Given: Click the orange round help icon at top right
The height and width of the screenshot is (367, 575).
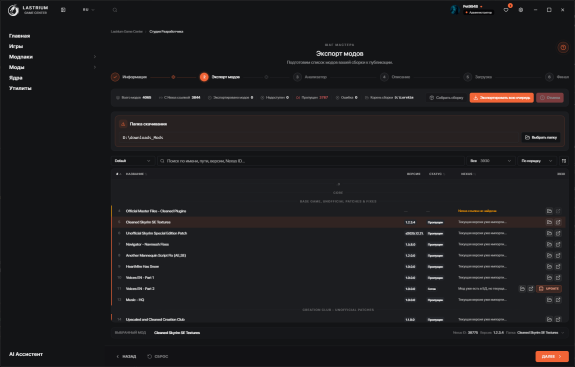Looking at the screenshot, I should coord(563,47).
